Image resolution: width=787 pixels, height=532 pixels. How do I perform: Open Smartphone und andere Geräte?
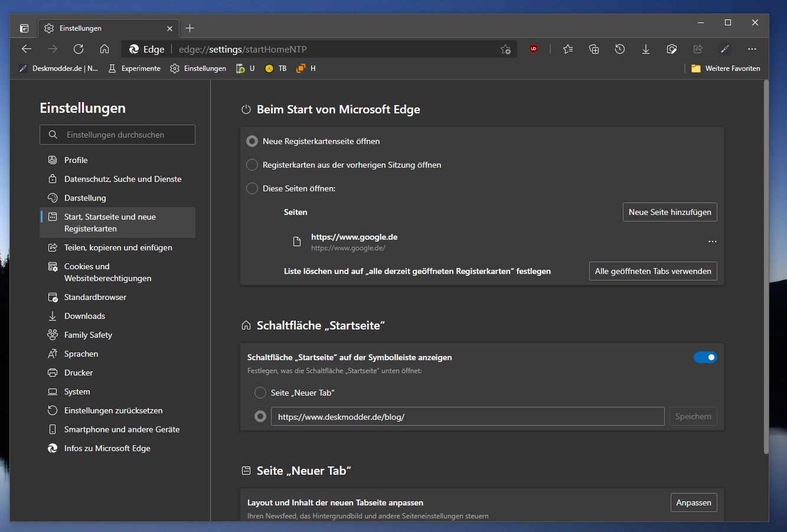click(x=117, y=429)
